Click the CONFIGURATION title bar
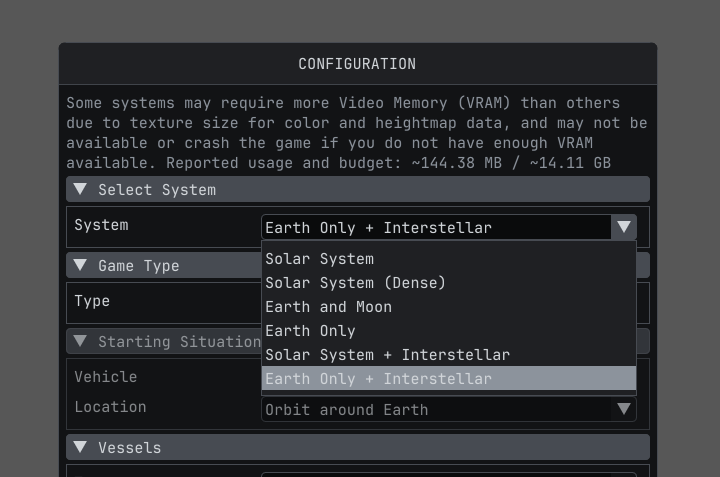This screenshot has width=720, height=477. point(358,64)
